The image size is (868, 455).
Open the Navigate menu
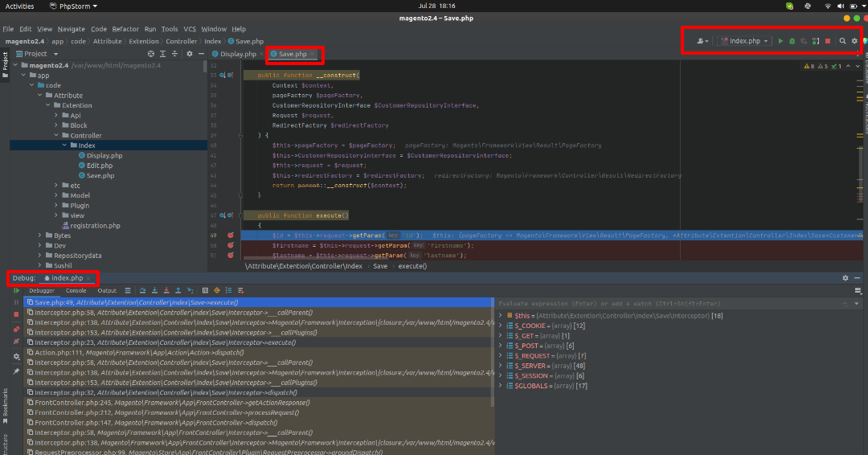[71, 29]
